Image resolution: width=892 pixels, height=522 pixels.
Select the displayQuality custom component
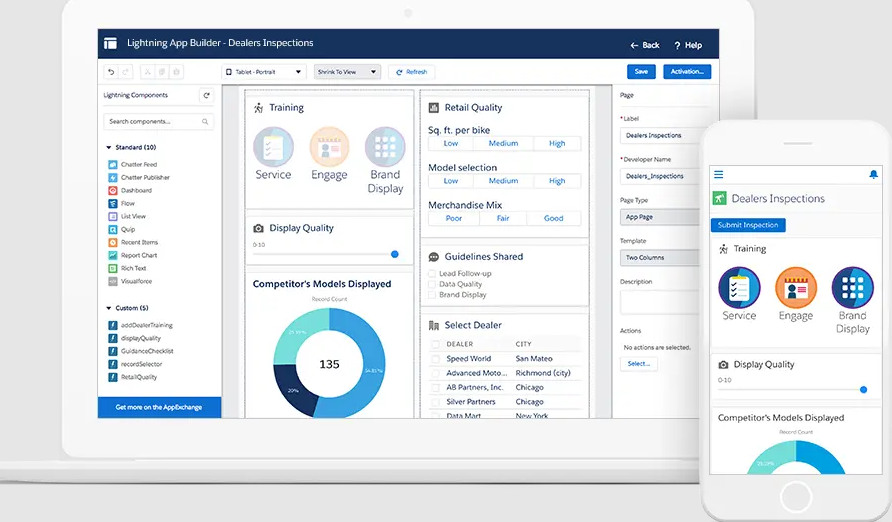pyautogui.click(x=135, y=338)
